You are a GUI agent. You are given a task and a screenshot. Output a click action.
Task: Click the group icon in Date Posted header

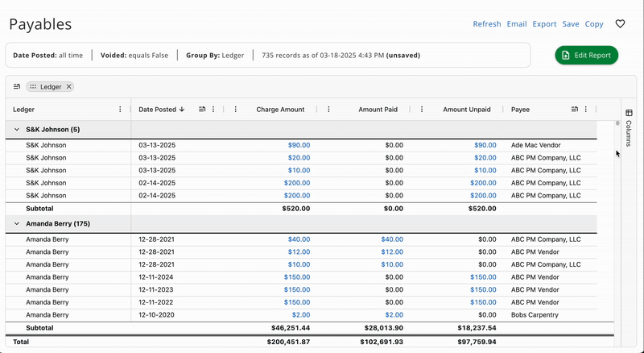pos(202,109)
